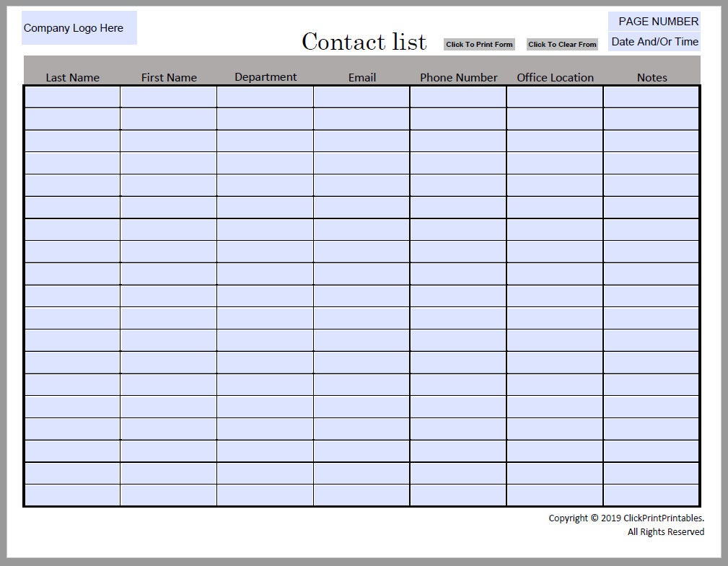The height and width of the screenshot is (566, 728).
Task: Select the Department column header
Action: click(266, 76)
